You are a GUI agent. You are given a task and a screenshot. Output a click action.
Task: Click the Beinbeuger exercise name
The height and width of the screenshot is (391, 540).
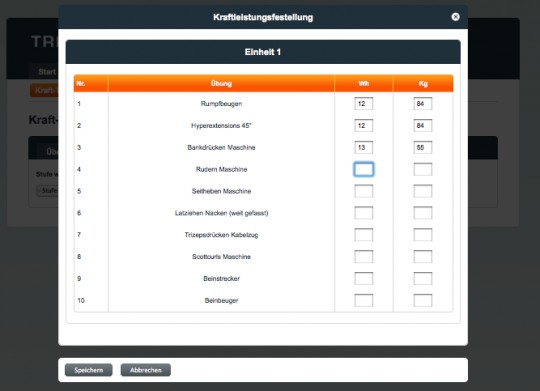click(221, 300)
